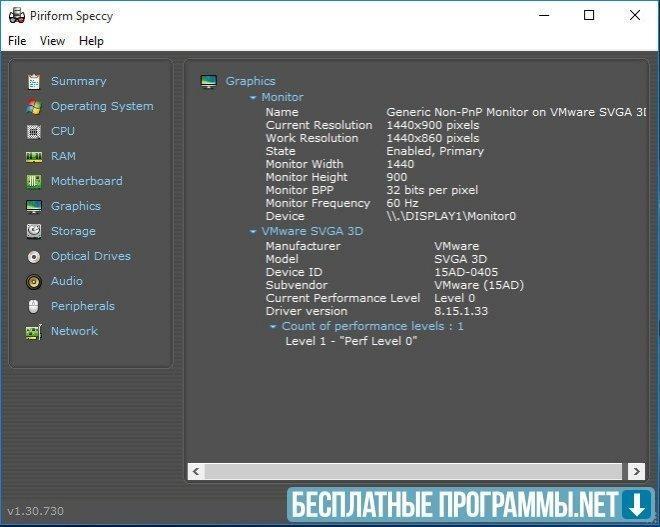Click the Current Performance Level label

click(343, 298)
